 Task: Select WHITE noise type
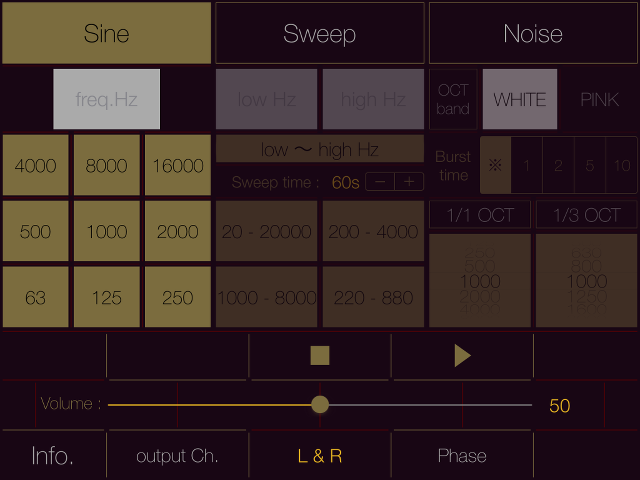[520, 100]
